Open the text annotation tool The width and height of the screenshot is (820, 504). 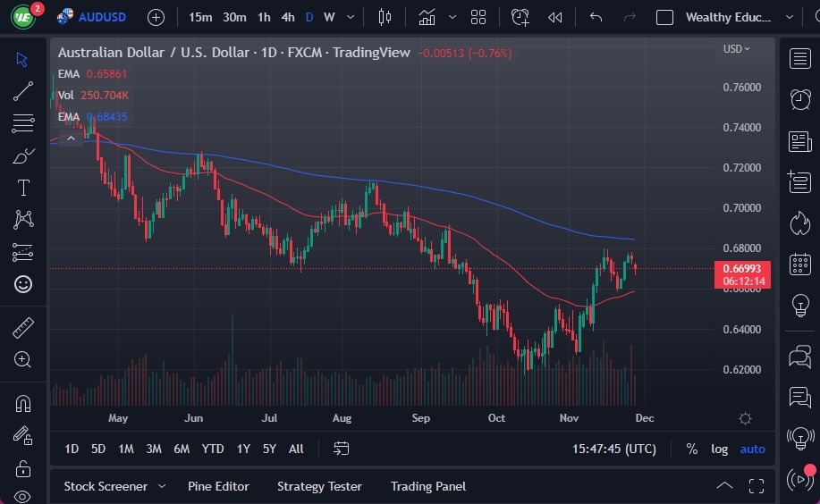23,188
